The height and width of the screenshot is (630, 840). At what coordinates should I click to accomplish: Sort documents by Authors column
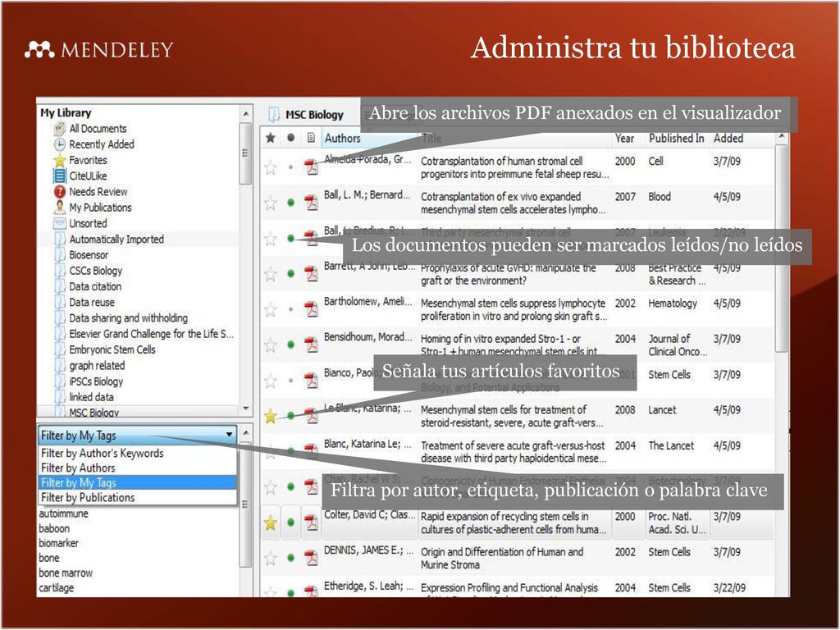pyautogui.click(x=342, y=138)
